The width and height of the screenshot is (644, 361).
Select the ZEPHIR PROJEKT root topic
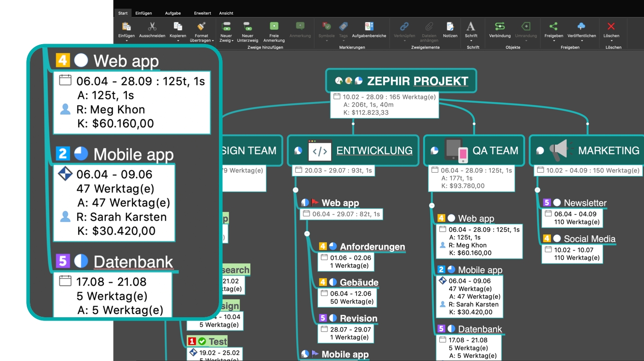417,81
